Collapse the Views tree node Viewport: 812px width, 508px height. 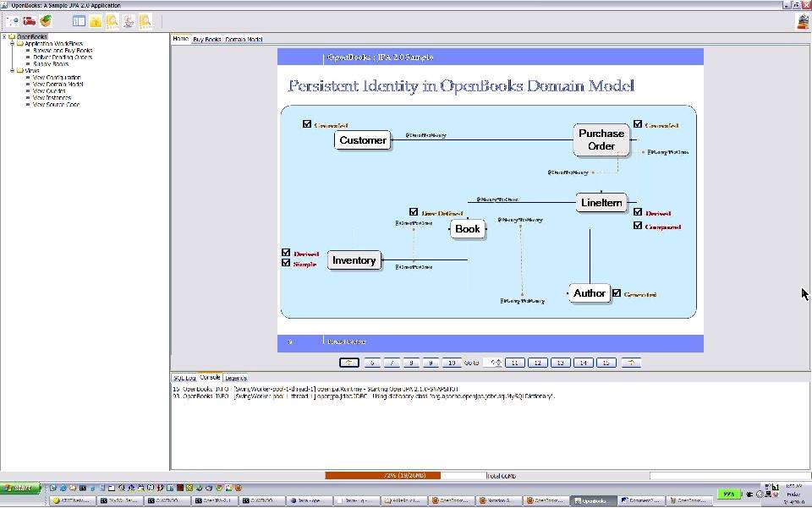pos(12,70)
